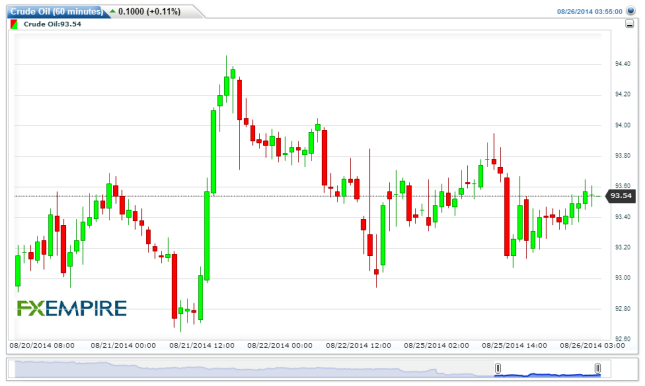Click the 93.80 price axis label
645x386 pixels.
622,156
